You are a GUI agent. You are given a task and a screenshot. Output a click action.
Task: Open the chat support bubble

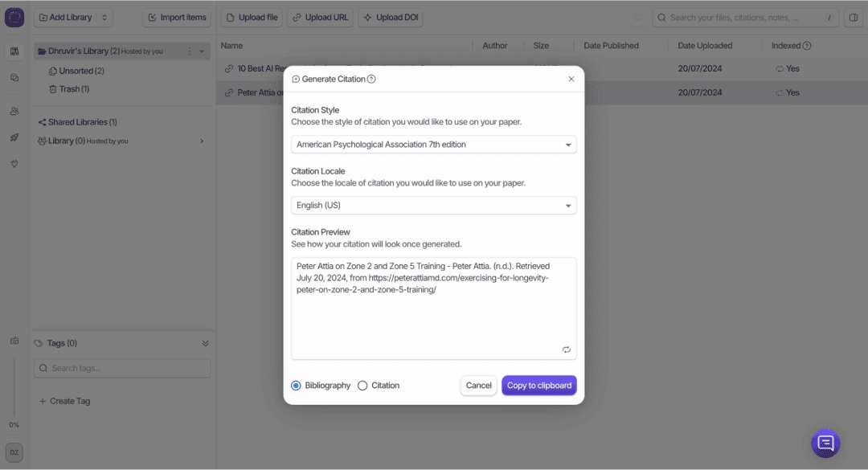825,443
